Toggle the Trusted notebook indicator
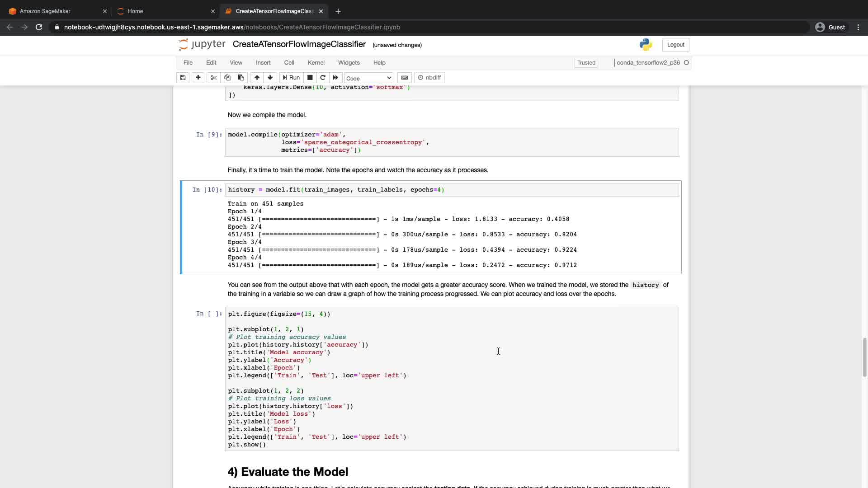Image resolution: width=868 pixels, height=488 pixels. click(x=586, y=63)
